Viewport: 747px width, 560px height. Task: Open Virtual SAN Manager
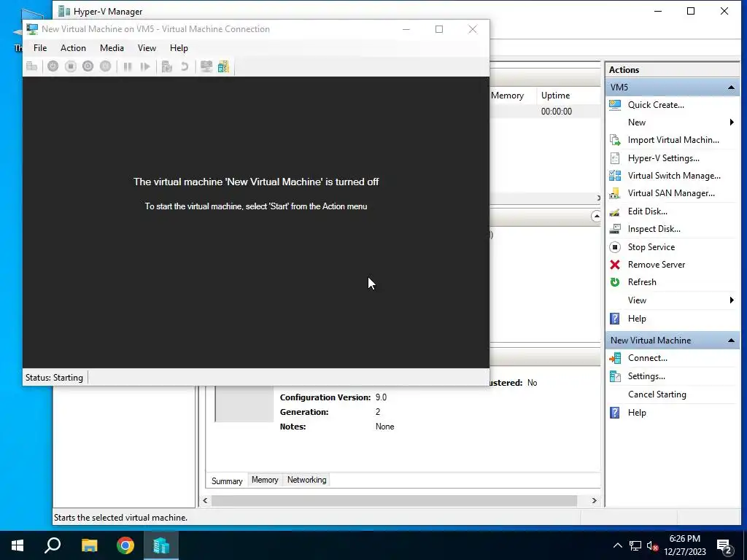point(671,193)
